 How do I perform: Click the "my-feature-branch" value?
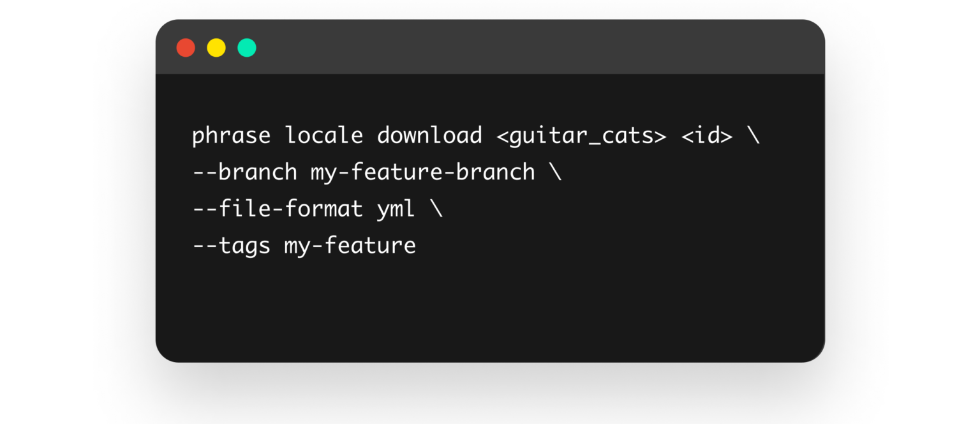422,172
